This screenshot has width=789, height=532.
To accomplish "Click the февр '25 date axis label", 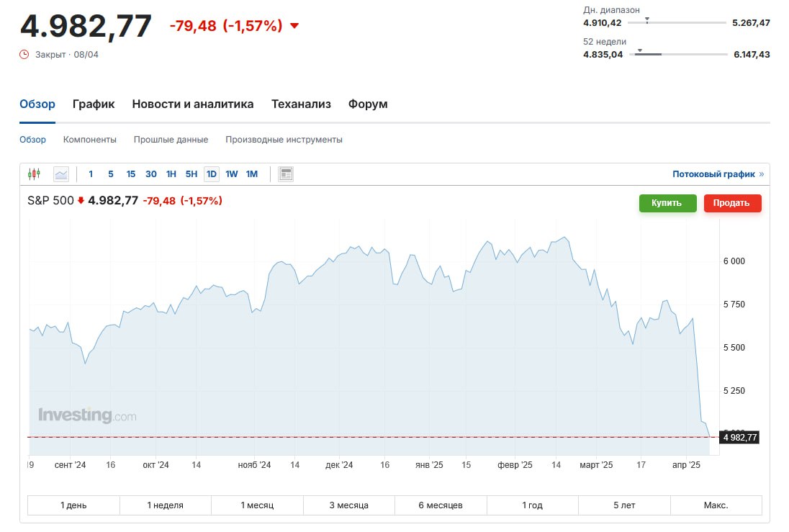I will pos(515,465).
